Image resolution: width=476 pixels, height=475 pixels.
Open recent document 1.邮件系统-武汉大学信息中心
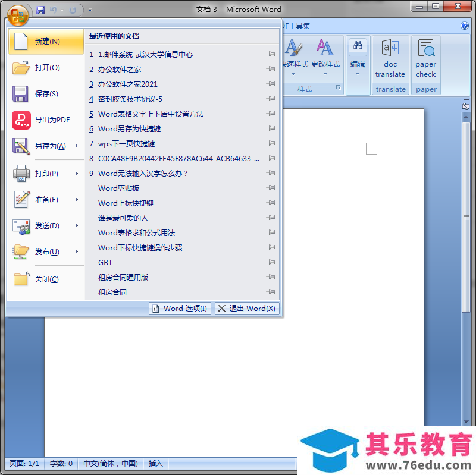(145, 54)
